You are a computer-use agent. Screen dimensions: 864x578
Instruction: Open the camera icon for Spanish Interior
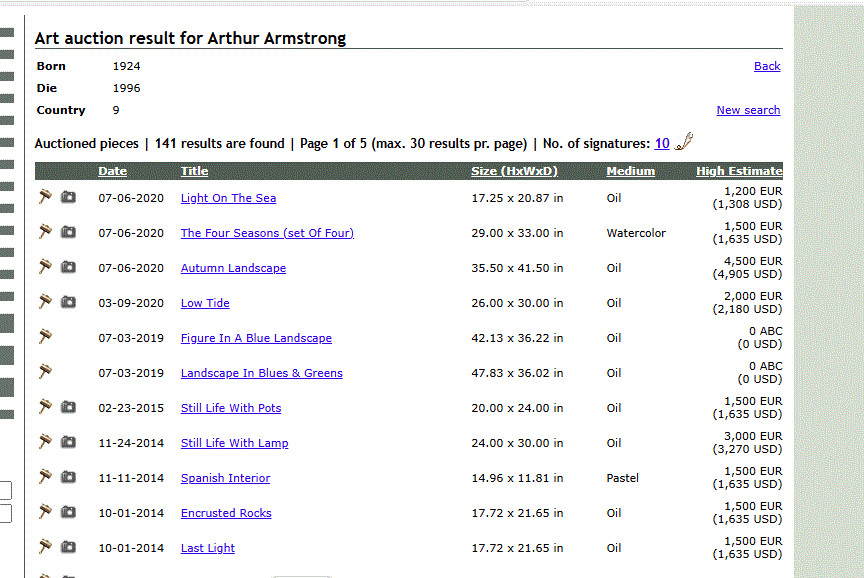coord(68,477)
